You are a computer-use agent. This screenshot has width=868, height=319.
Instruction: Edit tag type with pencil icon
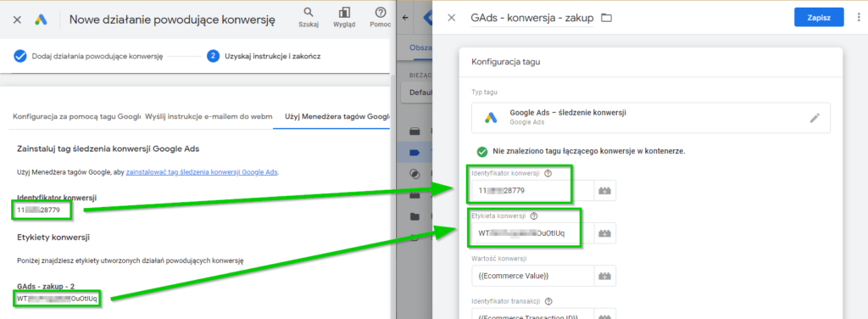pyautogui.click(x=815, y=117)
